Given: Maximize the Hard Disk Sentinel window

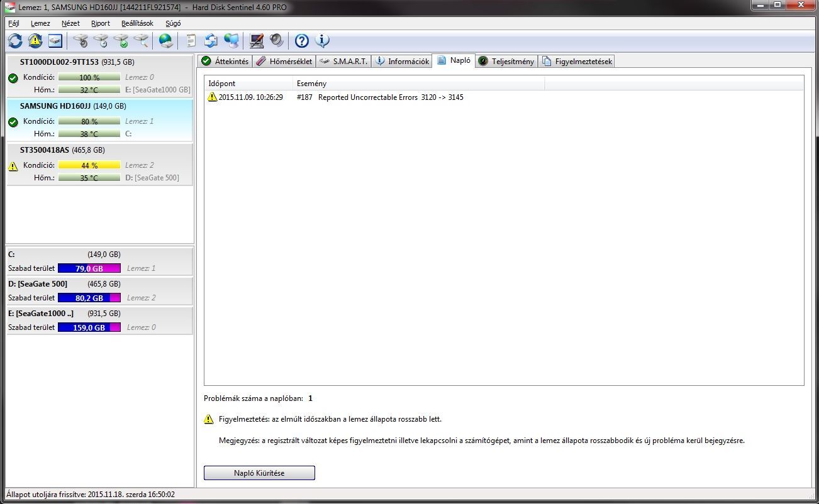Looking at the screenshot, I should (777, 5).
